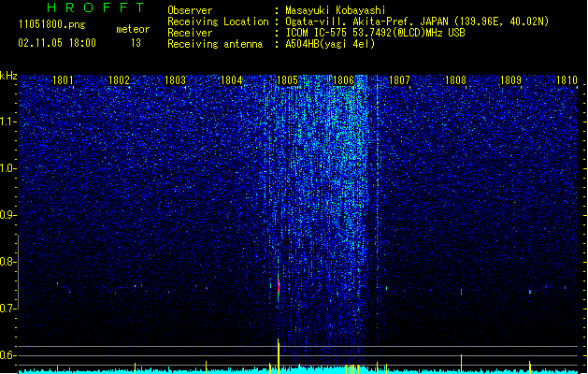This screenshot has width=588, height=374.
Task: Click the 0.7 kHz frequency label
Action: click(8, 309)
